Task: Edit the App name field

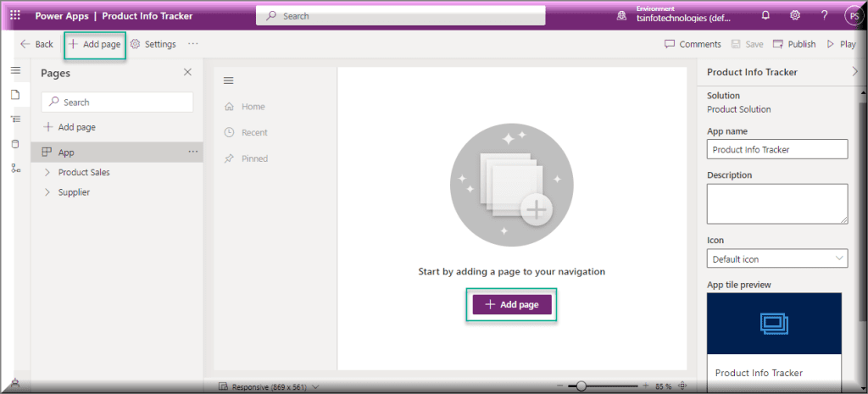Action: [x=777, y=149]
